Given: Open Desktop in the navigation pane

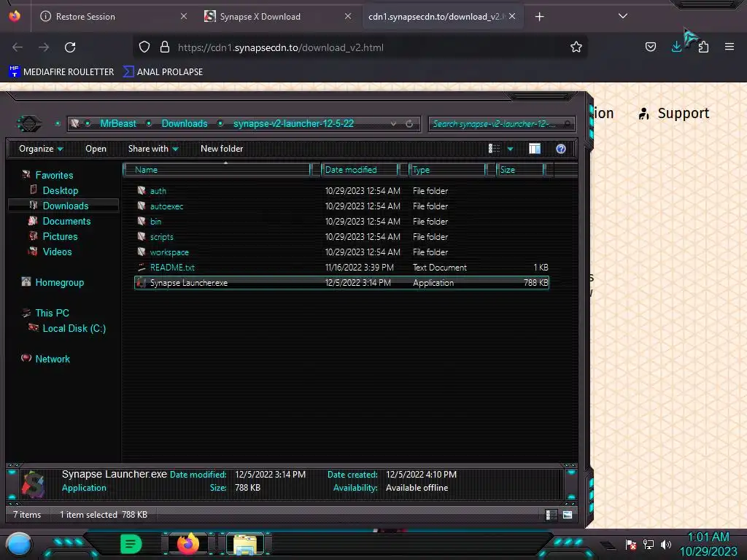Looking at the screenshot, I should click(60, 190).
